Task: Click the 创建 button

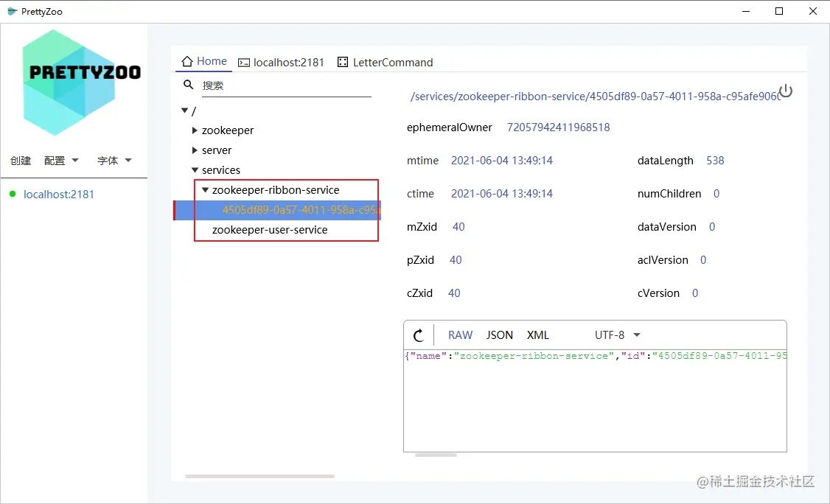Action: pos(21,161)
